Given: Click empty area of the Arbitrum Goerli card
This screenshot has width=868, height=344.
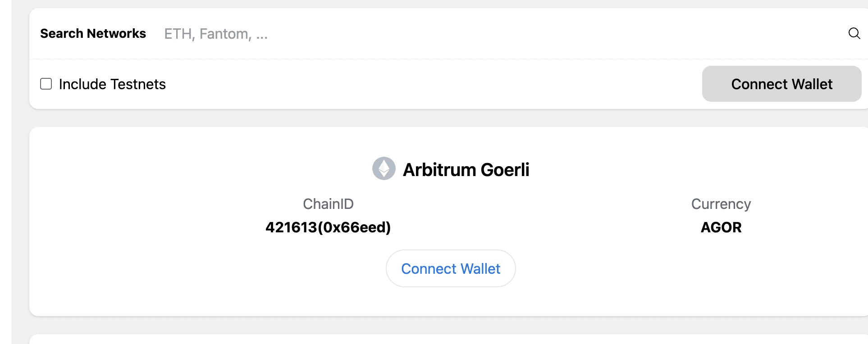Looking at the screenshot, I should pos(135,270).
